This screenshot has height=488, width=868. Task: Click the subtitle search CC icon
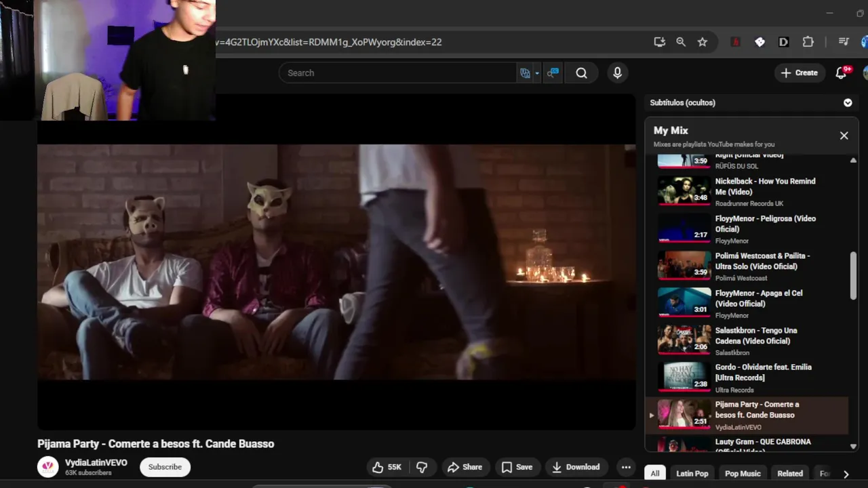pos(553,73)
